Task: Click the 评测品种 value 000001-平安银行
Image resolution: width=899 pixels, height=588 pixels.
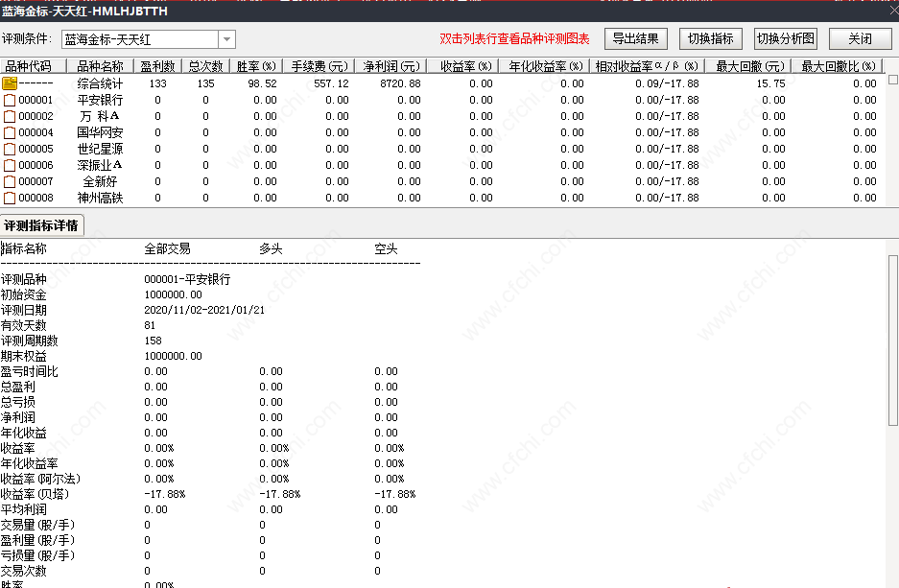Action: pos(187,279)
